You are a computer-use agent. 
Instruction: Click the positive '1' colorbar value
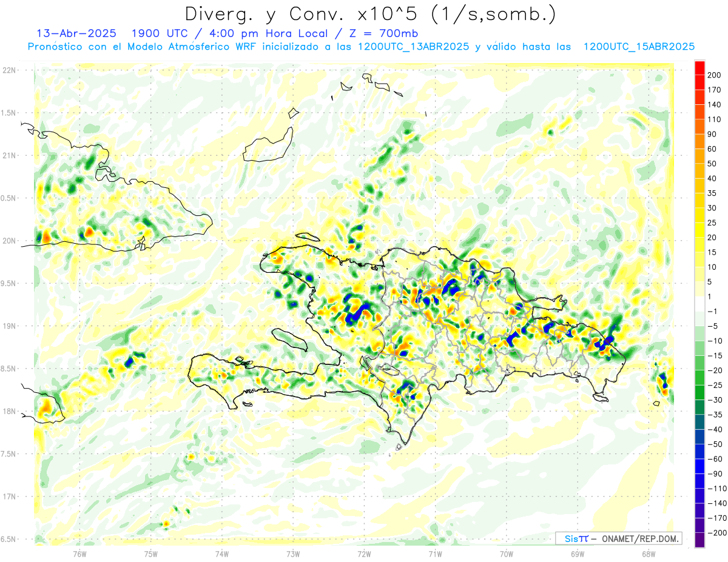(x=710, y=296)
